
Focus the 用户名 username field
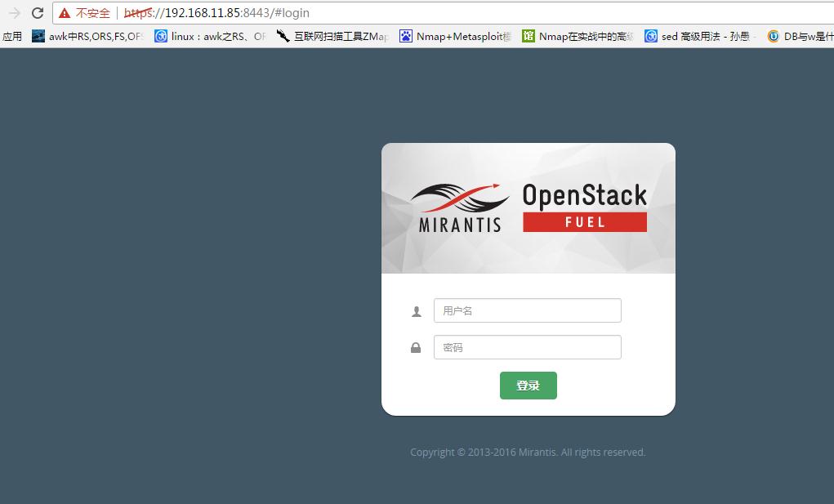point(528,310)
